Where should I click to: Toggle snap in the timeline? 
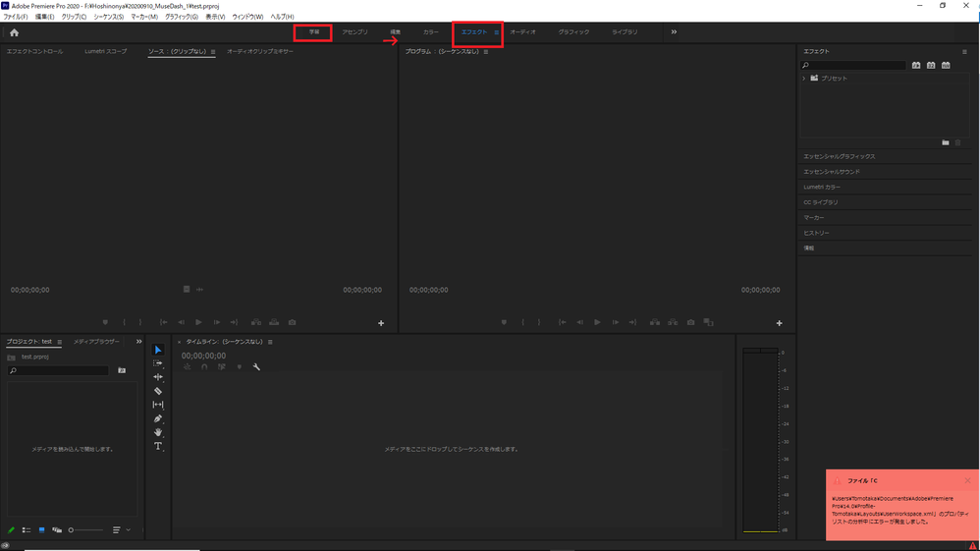204,367
